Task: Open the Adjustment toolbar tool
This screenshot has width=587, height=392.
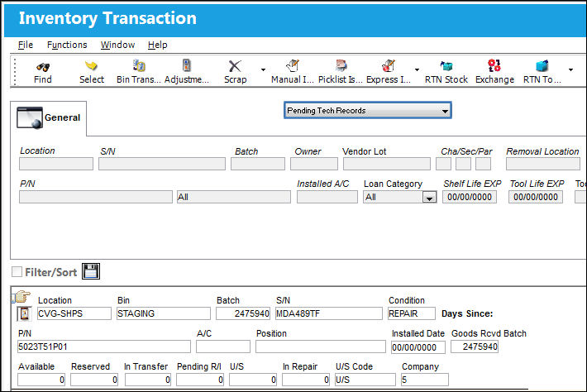Action: point(186,65)
